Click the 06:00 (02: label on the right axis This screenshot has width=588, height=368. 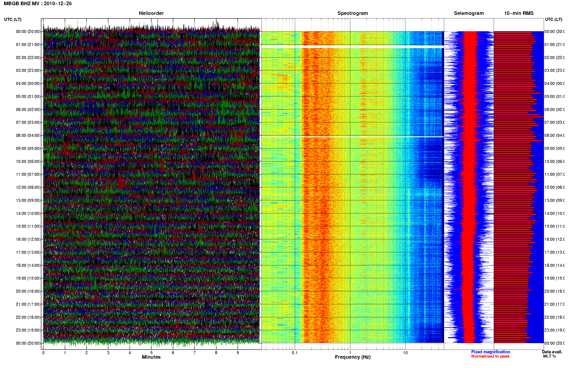tap(555, 109)
